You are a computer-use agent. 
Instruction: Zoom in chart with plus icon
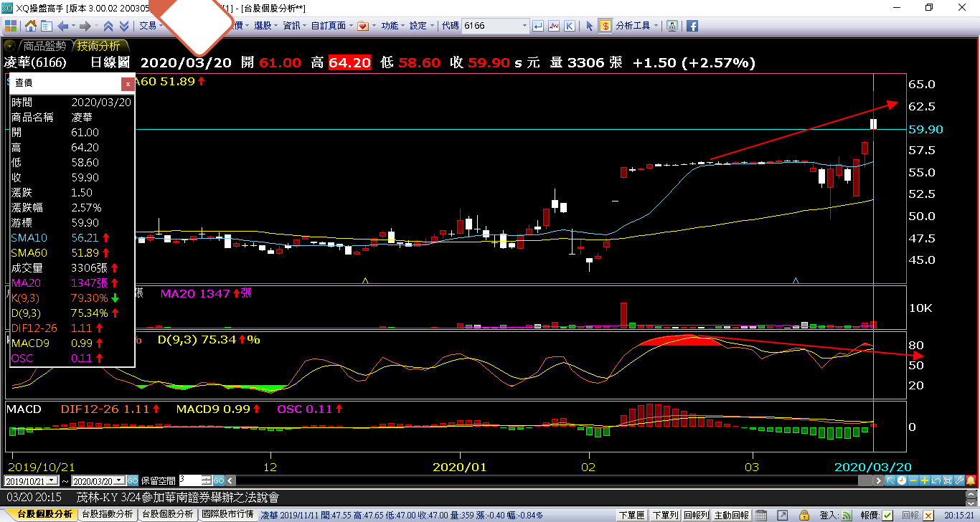(925, 480)
